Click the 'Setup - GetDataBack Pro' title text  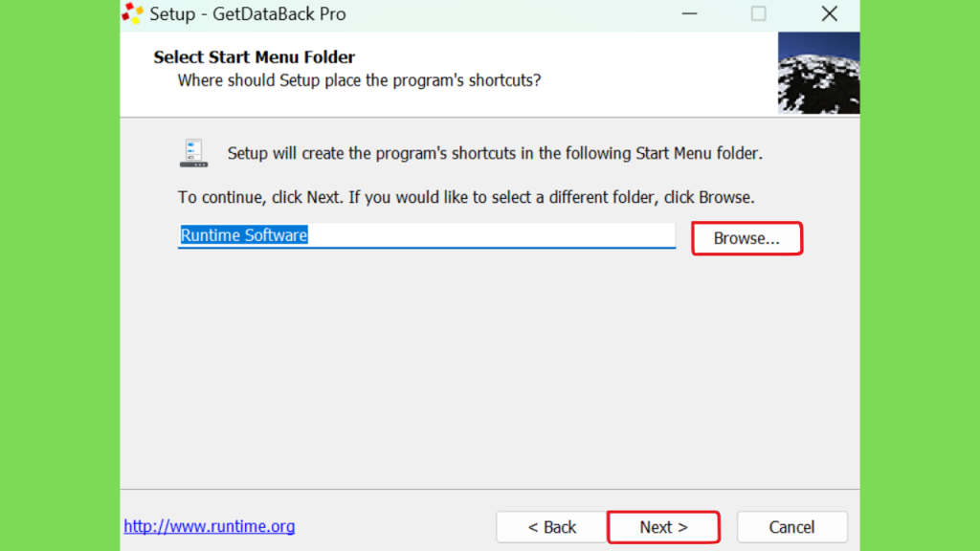click(248, 13)
